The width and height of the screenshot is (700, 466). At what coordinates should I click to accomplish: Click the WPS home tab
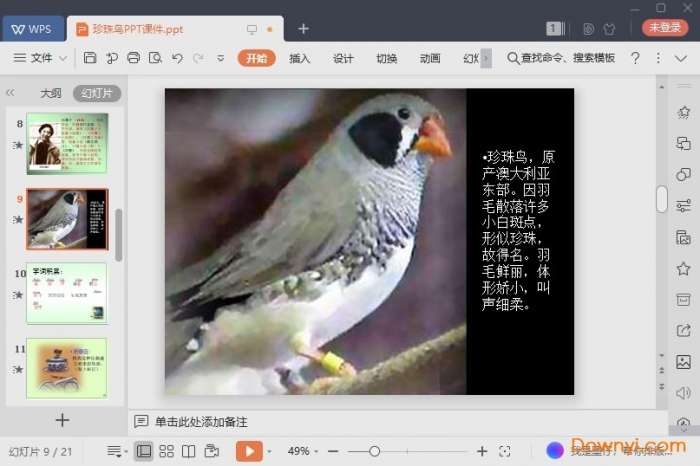32,29
